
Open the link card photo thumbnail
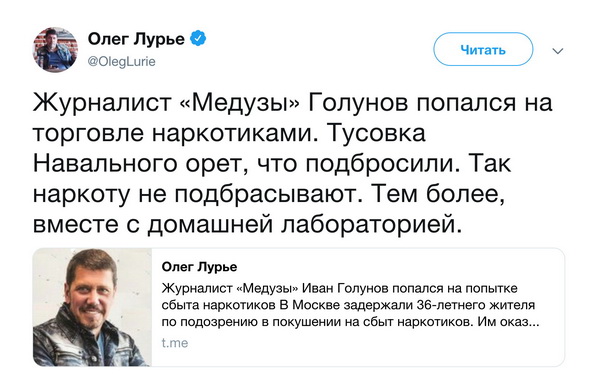pos(92,307)
